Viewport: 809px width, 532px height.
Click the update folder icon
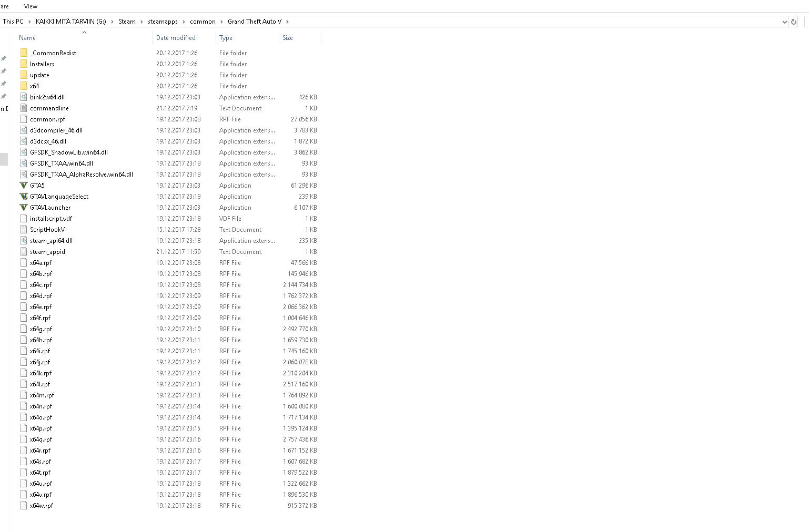point(24,75)
